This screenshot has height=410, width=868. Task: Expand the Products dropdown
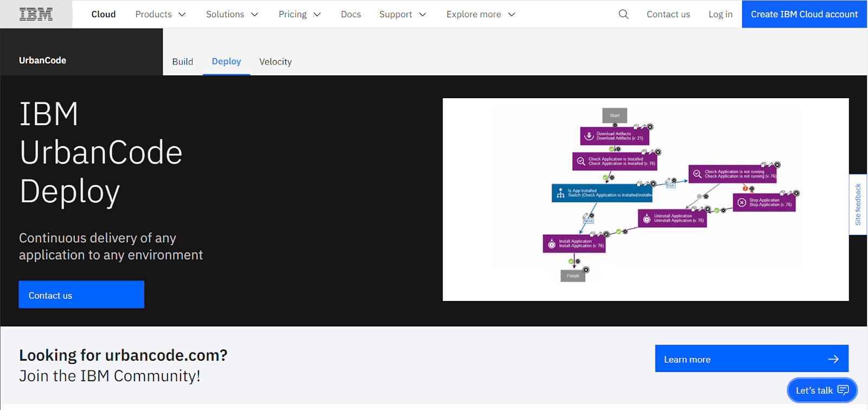coord(160,14)
